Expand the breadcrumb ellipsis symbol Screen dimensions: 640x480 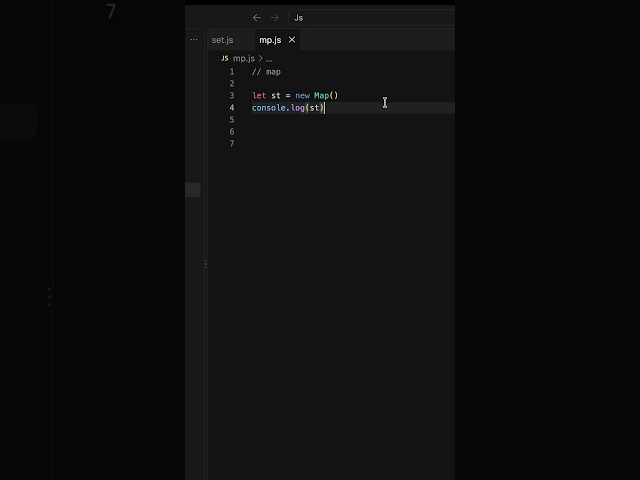coord(269,59)
